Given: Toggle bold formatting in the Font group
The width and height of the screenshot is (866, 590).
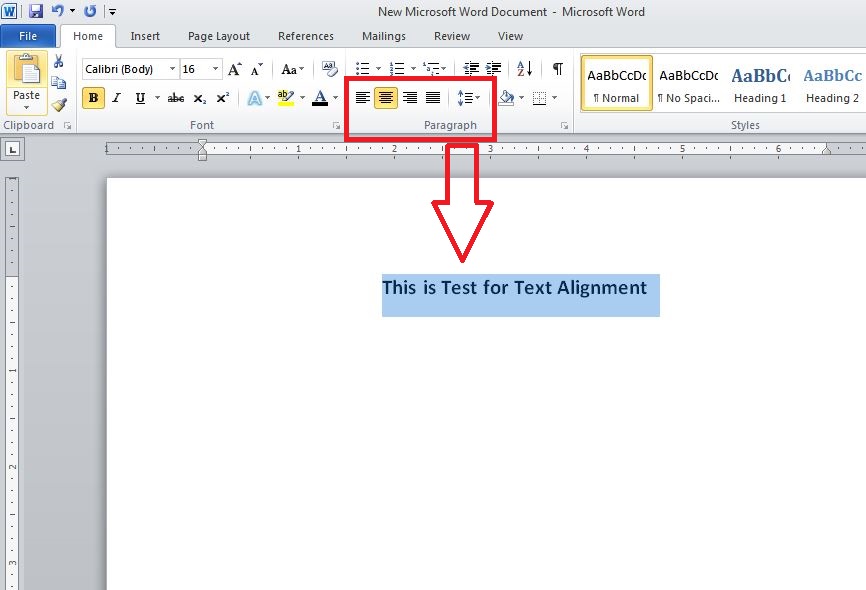Looking at the screenshot, I should 93,97.
